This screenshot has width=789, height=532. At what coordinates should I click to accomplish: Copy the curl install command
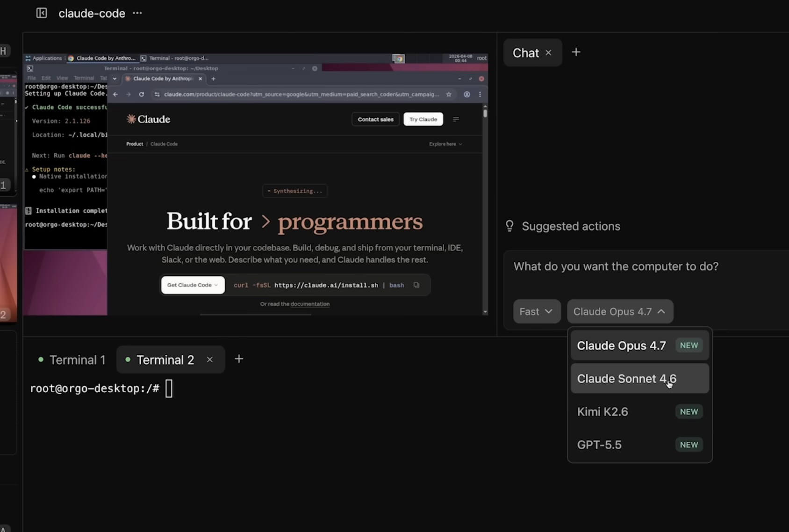pyautogui.click(x=416, y=285)
